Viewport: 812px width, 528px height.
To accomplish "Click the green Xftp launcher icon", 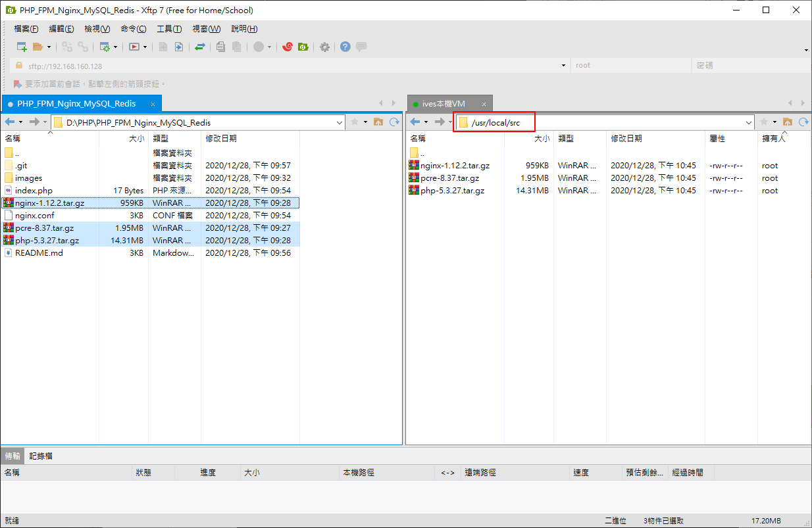I will click(x=303, y=47).
